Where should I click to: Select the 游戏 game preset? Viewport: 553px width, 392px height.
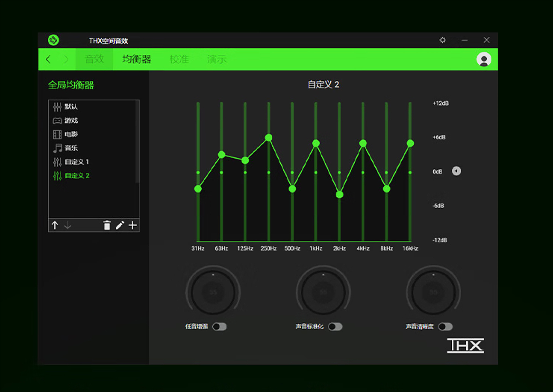pos(71,121)
